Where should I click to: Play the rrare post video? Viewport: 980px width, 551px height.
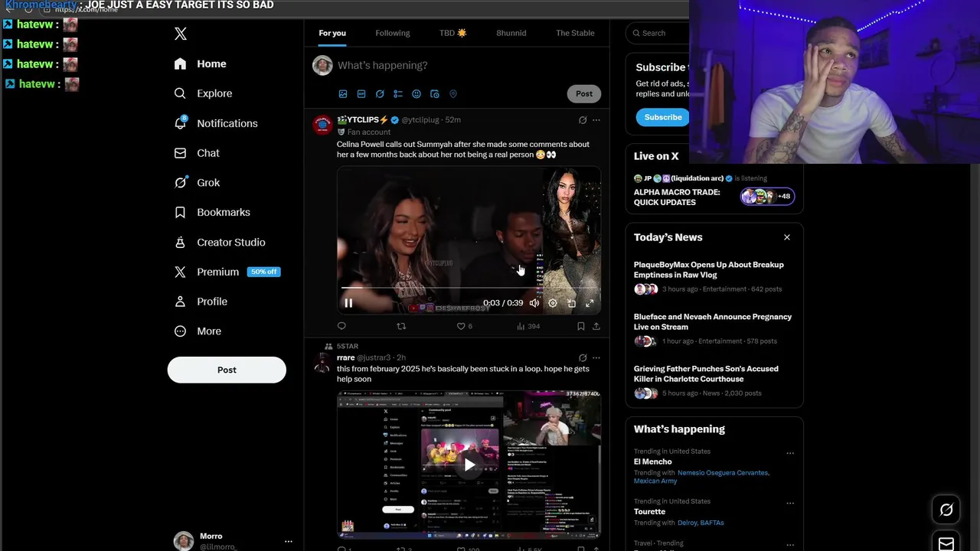(x=469, y=465)
